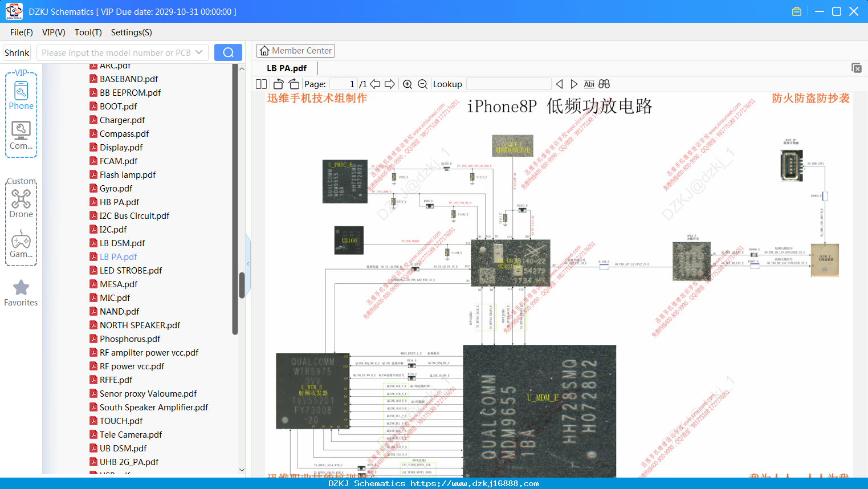This screenshot has height=489, width=868.
Task: Open I2C Bus Circuit.pdf
Action: point(135,215)
